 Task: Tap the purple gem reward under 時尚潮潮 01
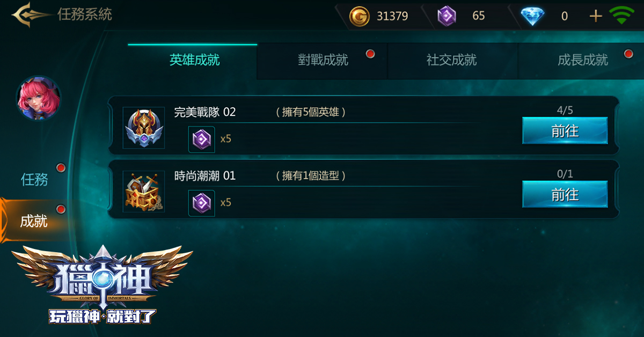[202, 203]
